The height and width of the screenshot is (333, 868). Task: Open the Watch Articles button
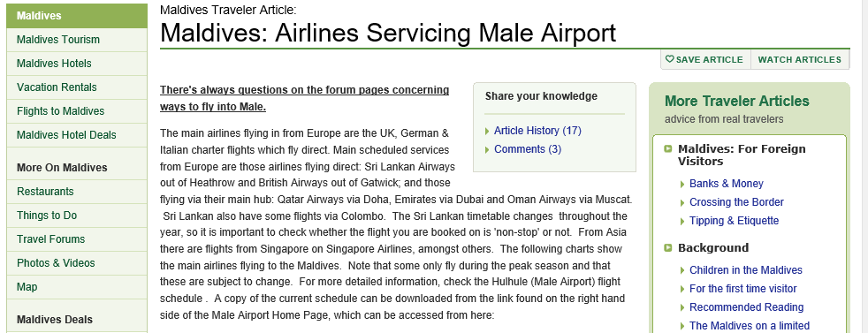[799, 60]
